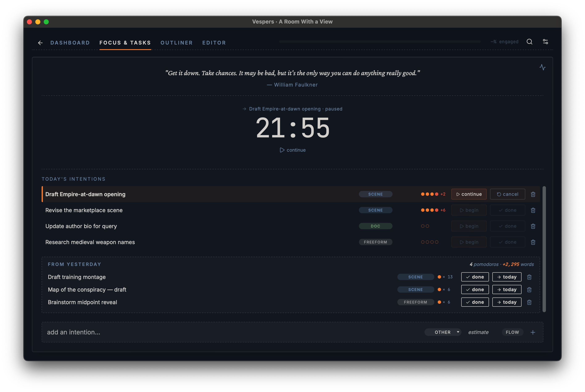
Task: Add the intention with the plus icon
Action: [x=533, y=332]
